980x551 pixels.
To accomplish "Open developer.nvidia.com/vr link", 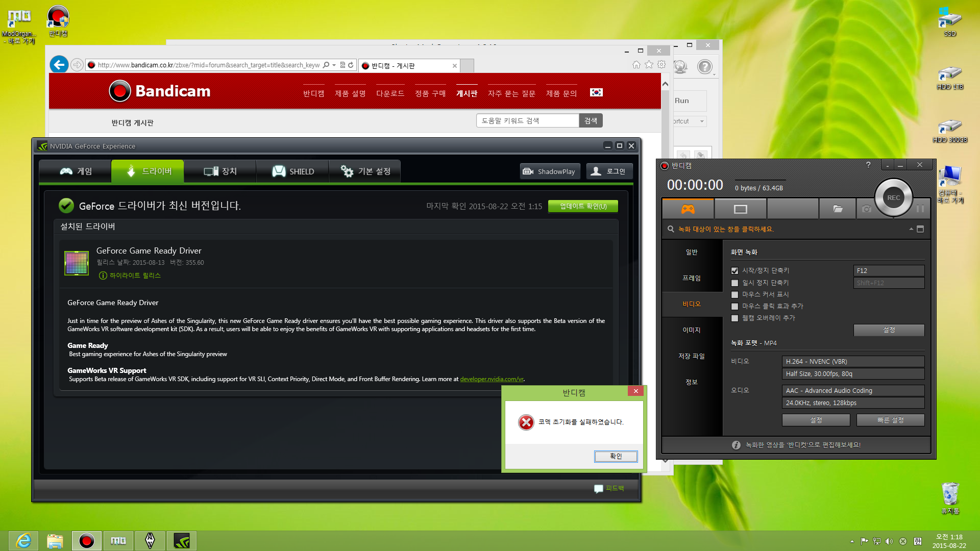I will click(x=492, y=379).
